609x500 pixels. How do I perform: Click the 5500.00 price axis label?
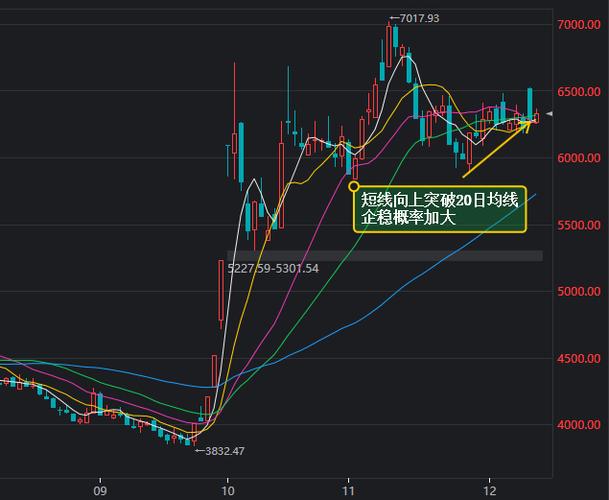[579, 225]
